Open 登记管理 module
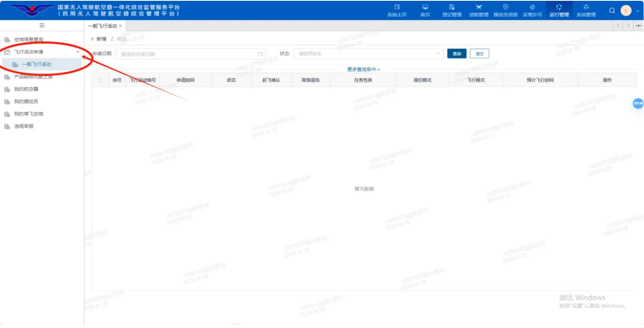 (452, 10)
